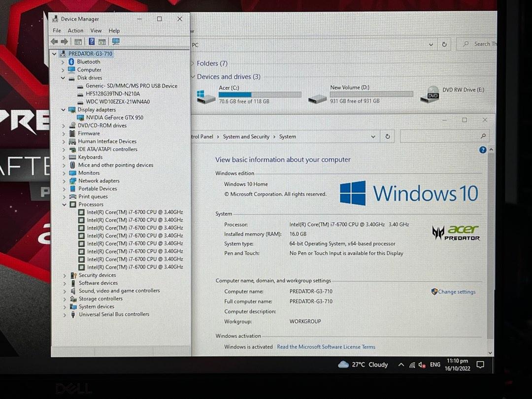Collapse the Processors tree node
This screenshot has width=532, height=399.
[64, 204]
